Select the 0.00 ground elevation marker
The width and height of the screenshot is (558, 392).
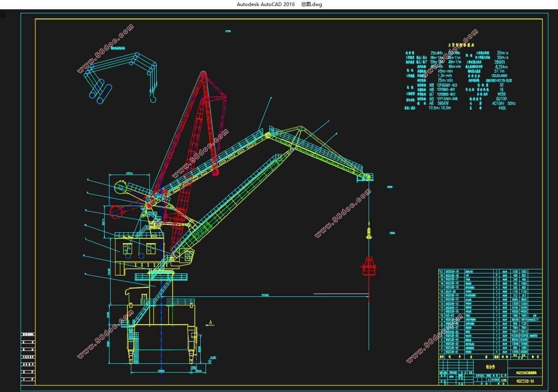pyautogui.click(x=212, y=358)
